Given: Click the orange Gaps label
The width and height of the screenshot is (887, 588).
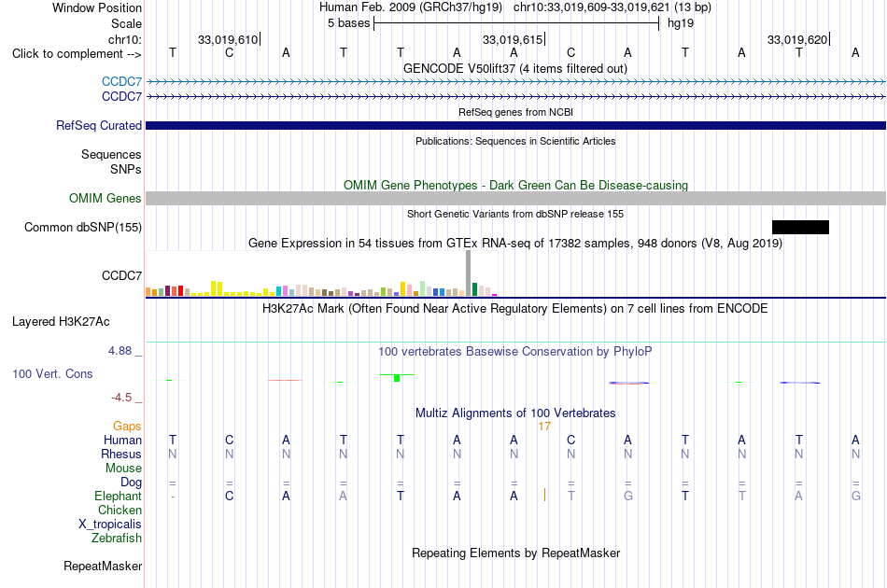Looking at the screenshot, I should click(x=127, y=426).
